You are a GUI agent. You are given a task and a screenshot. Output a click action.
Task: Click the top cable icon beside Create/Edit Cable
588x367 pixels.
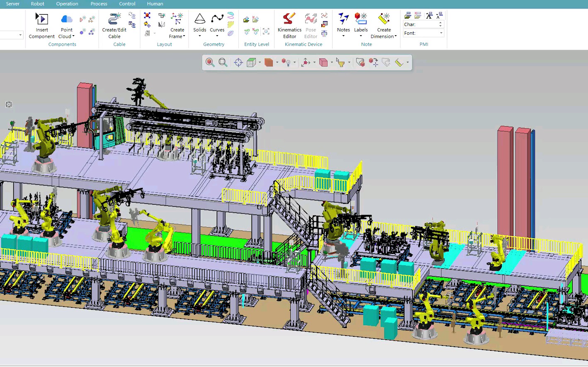tap(132, 15)
